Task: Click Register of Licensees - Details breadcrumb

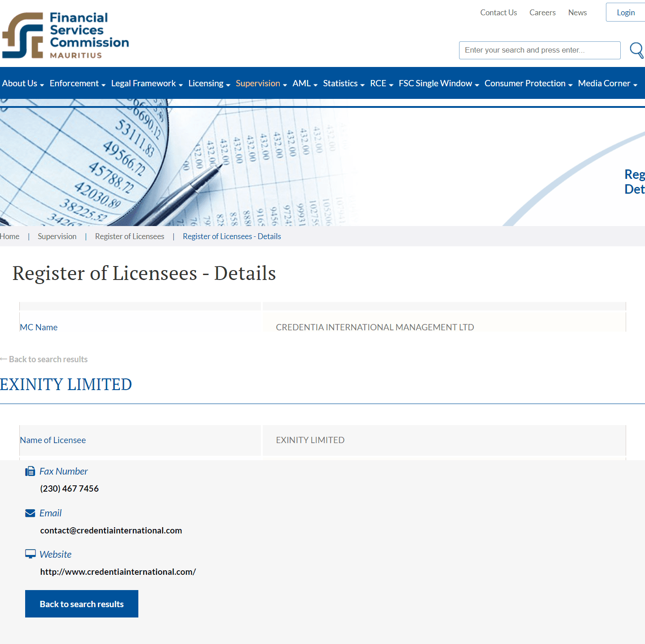Action: [232, 236]
